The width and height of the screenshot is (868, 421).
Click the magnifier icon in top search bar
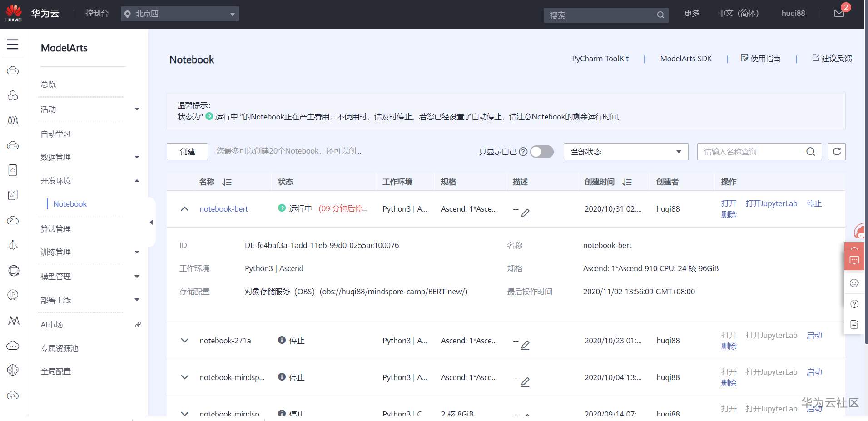click(x=660, y=15)
